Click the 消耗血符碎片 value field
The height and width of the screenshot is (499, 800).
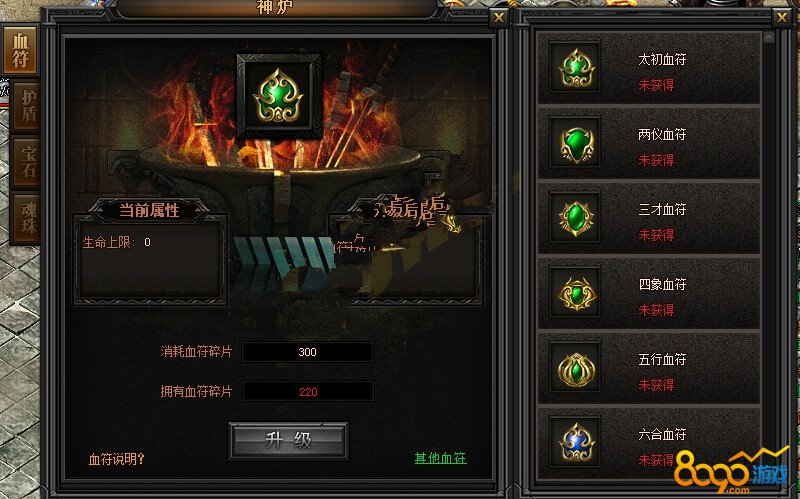(x=307, y=352)
